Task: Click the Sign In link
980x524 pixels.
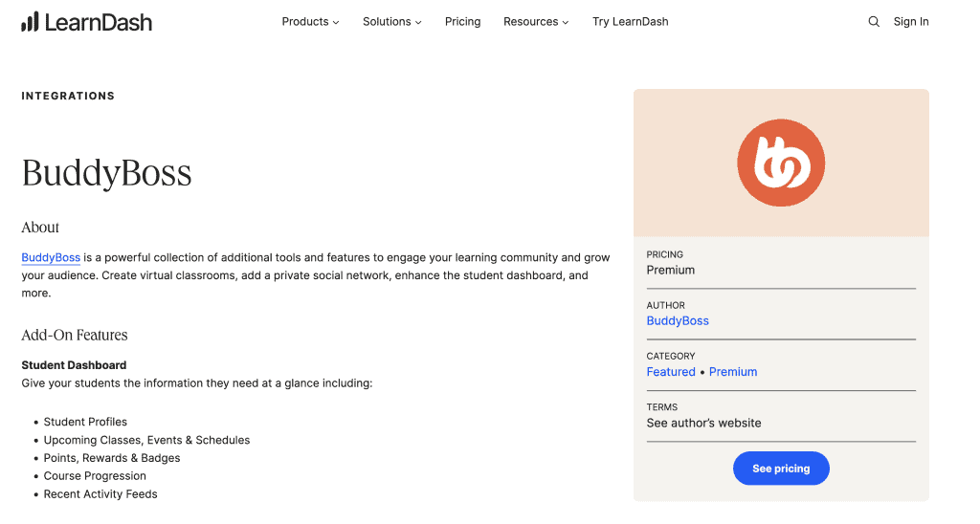Action: [911, 22]
